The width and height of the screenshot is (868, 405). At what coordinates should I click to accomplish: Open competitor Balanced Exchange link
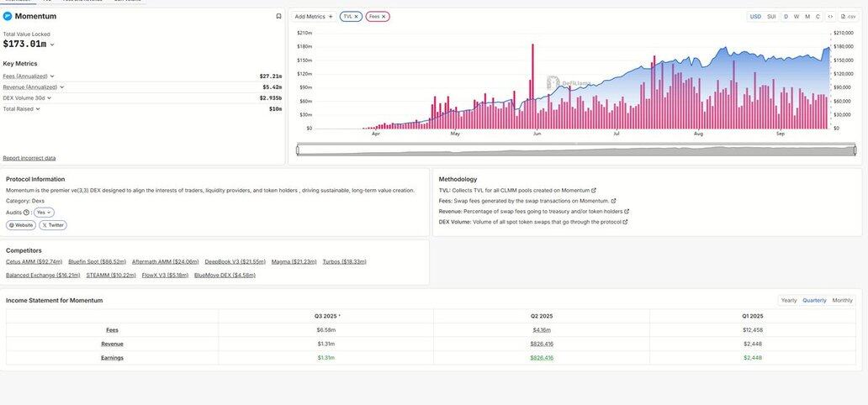coord(43,275)
